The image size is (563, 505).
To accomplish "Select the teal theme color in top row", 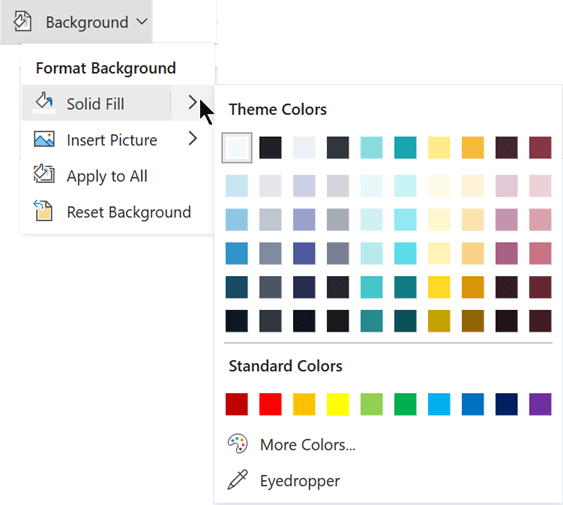I will point(405,148).
